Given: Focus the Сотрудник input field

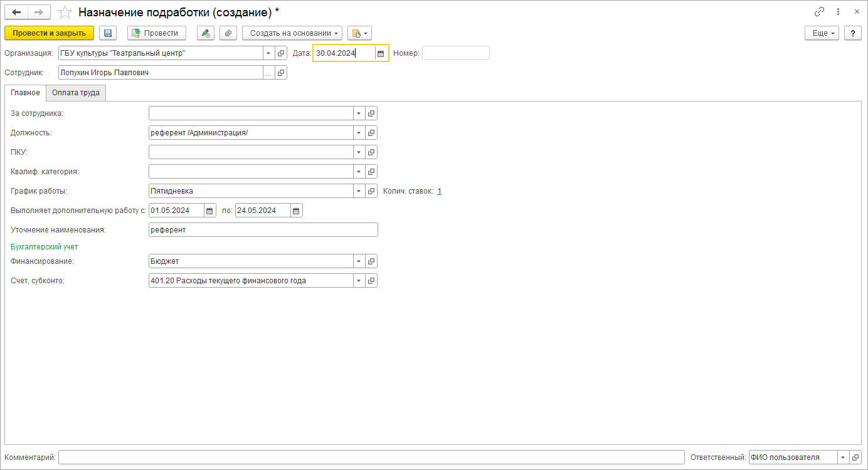Looking at the screenshot, I should tap(161, 73).
